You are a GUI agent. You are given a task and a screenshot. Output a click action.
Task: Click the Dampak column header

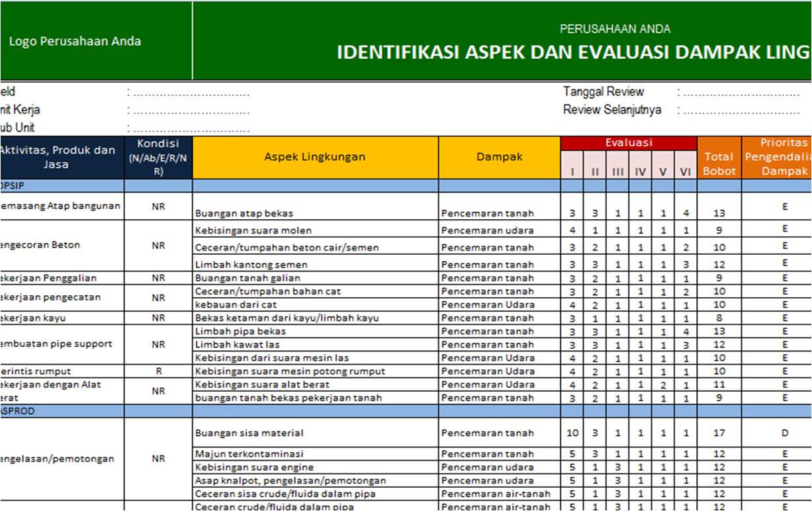point(500,158)
